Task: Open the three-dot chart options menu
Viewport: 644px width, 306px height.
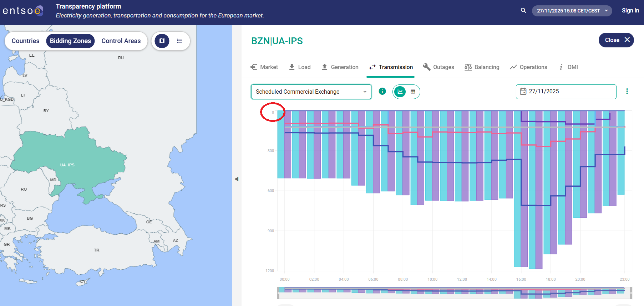Action: tap(627, 92)
